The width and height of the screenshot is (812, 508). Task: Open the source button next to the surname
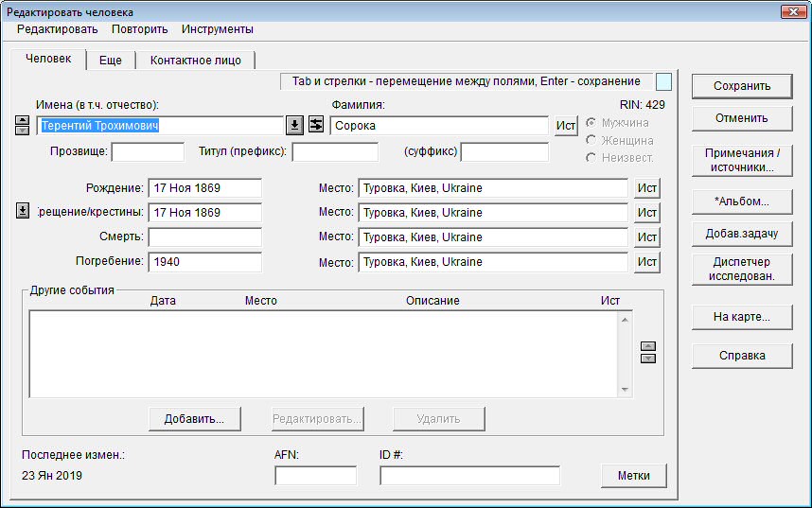(566, 126)
